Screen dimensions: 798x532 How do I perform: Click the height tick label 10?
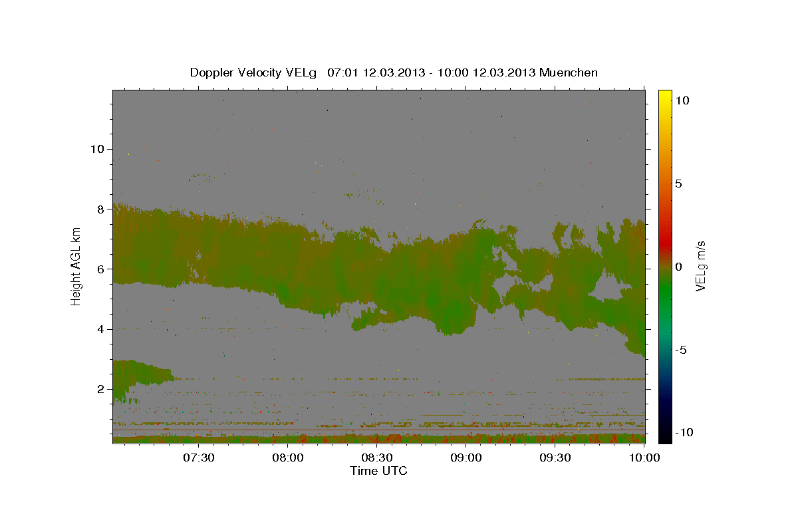tap(96, 149)
